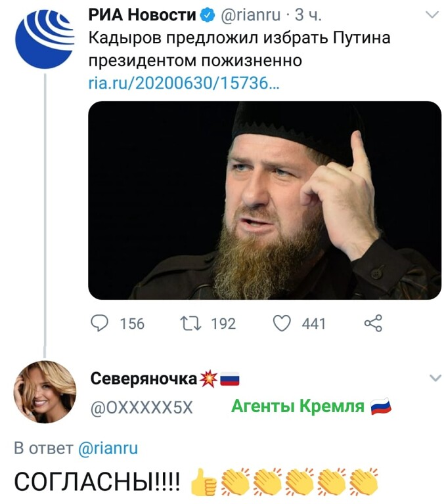Retweet the РИА Новости post
The image size is (444, 504).
coord(190,324)
